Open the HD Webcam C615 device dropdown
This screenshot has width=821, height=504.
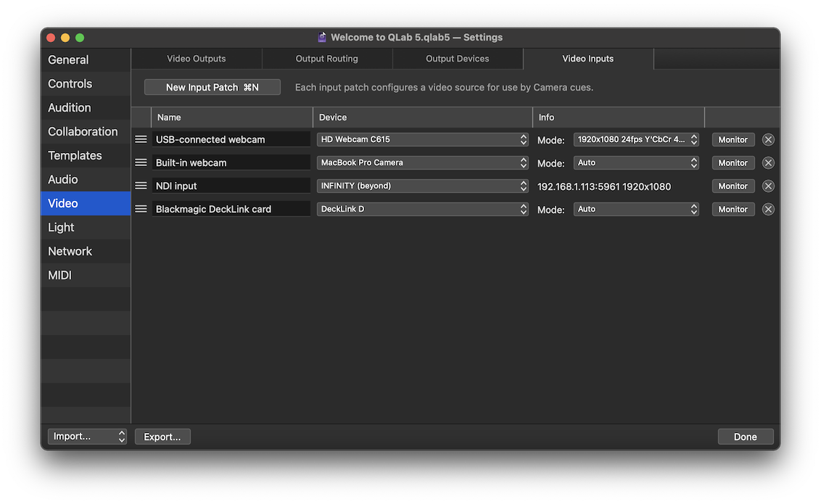click(x=423, y=139)
